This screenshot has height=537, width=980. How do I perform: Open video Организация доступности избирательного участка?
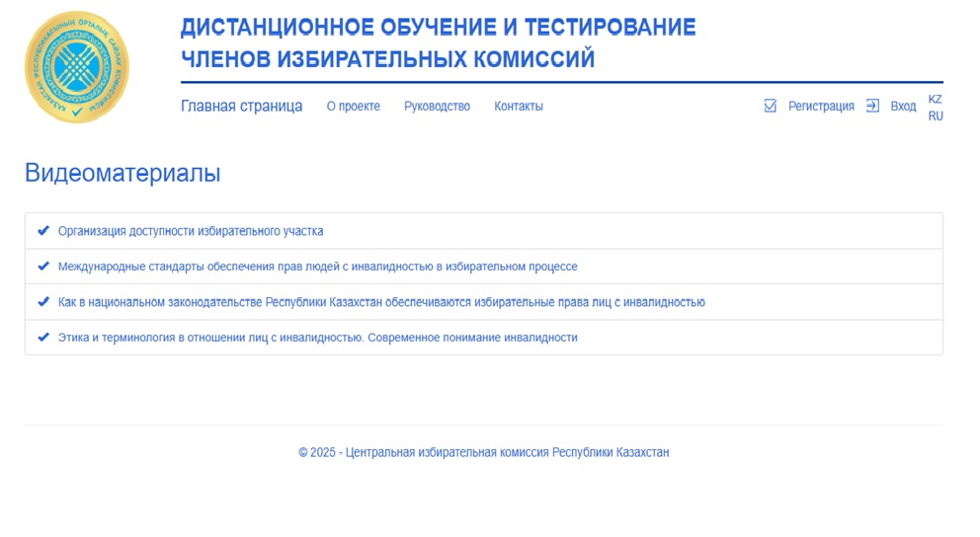click(191, 231)
